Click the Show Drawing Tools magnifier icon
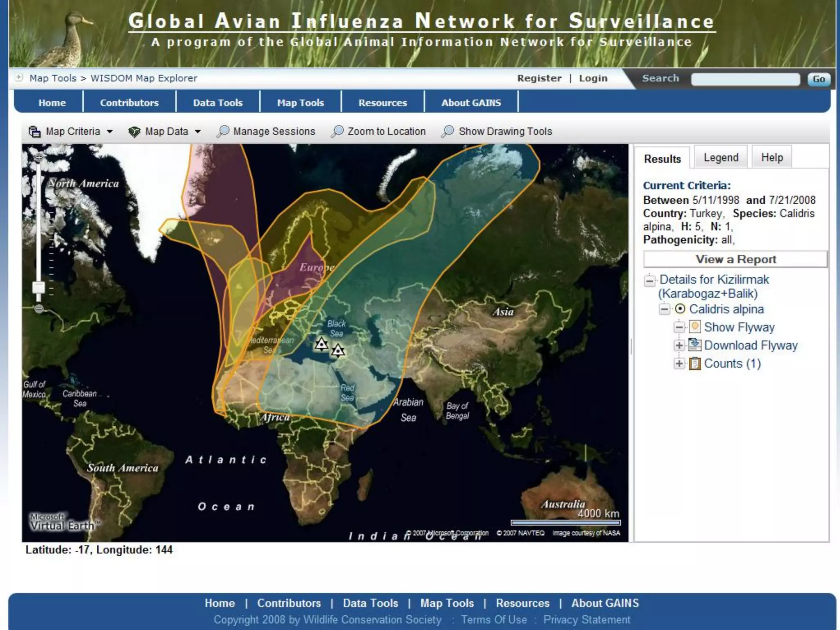This screenshot has height=630, width=840. [x=448, y=131]
